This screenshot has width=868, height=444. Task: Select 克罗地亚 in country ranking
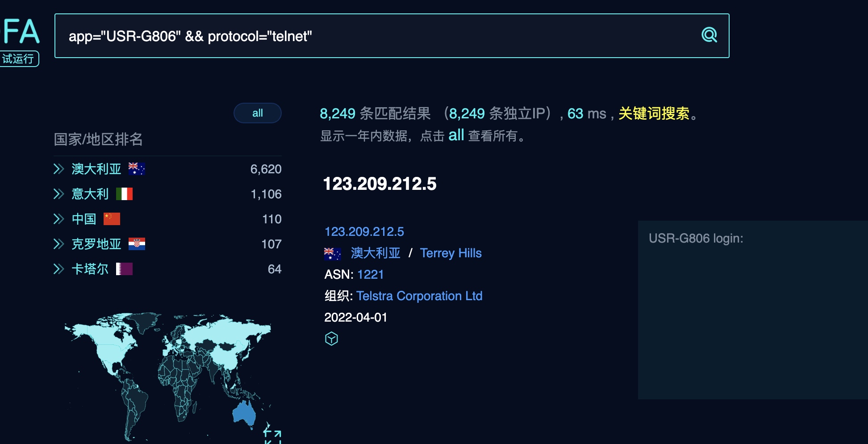(96, 244)
